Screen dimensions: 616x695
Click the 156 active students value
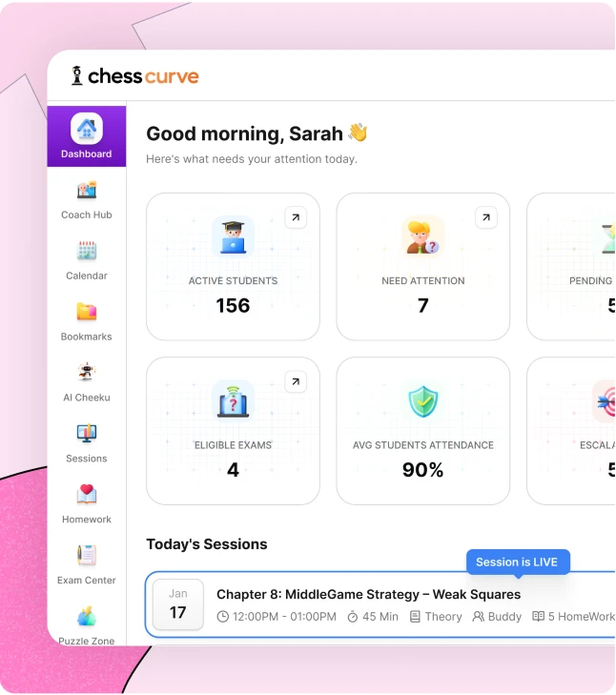click(x=233, y=305)
